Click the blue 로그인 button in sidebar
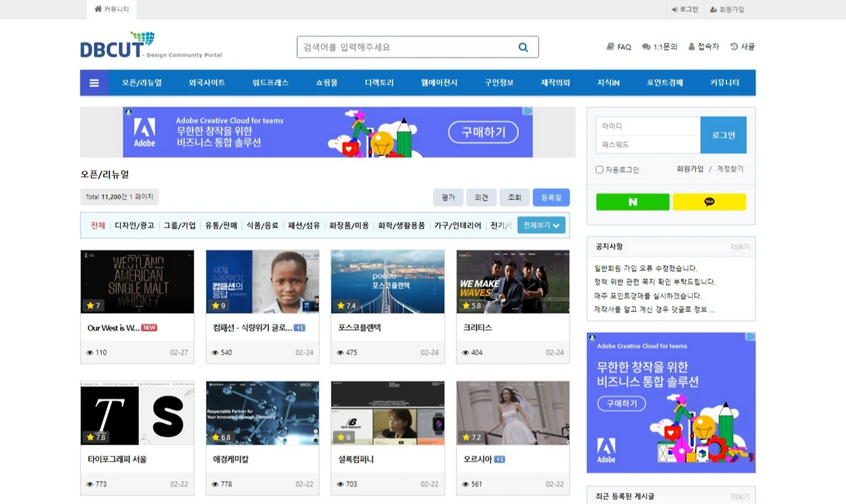 coord(723,135)
